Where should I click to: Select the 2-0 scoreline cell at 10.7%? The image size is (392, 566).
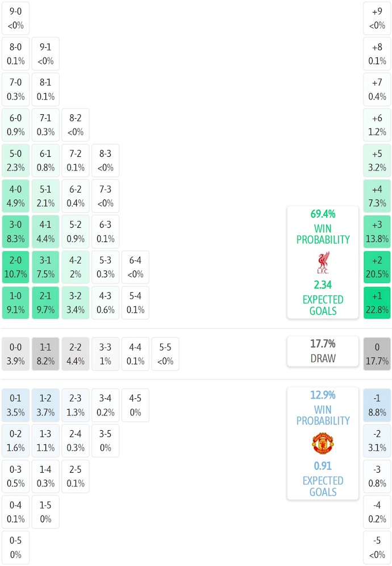[16, 267]
